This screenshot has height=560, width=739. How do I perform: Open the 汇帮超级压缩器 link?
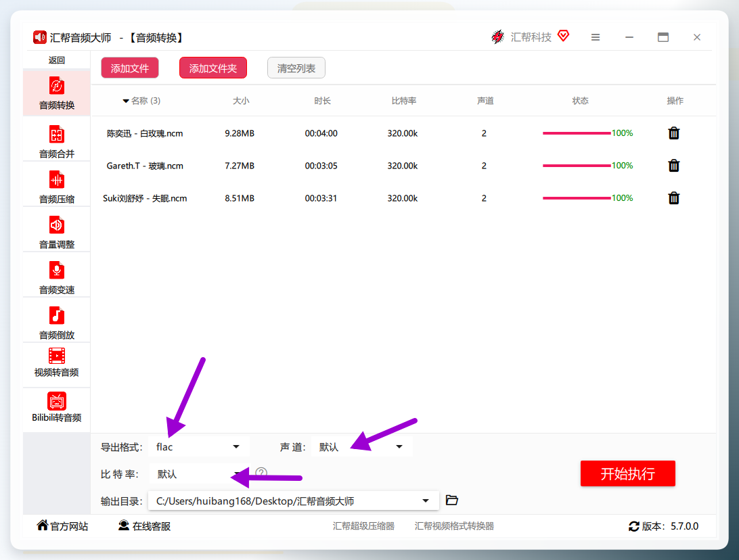click(363, 526)
